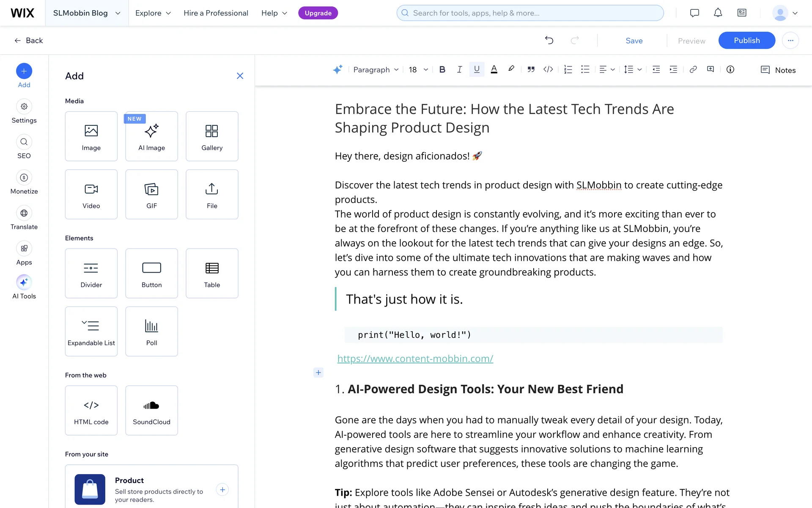Click the undo arrow icon

[549, 40]
